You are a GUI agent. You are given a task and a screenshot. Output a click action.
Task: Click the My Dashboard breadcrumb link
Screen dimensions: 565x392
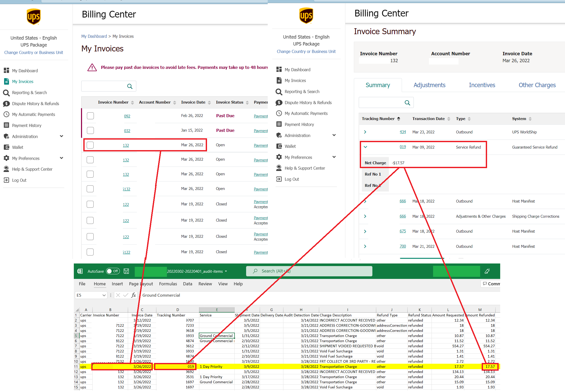coord(94,36)
